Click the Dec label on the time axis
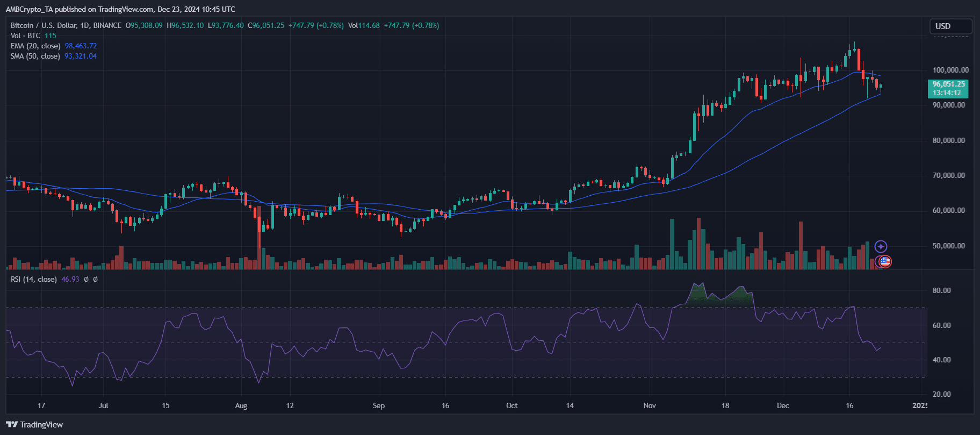The height and width of the screenshot is (435, 980). [x=783, y=405]
